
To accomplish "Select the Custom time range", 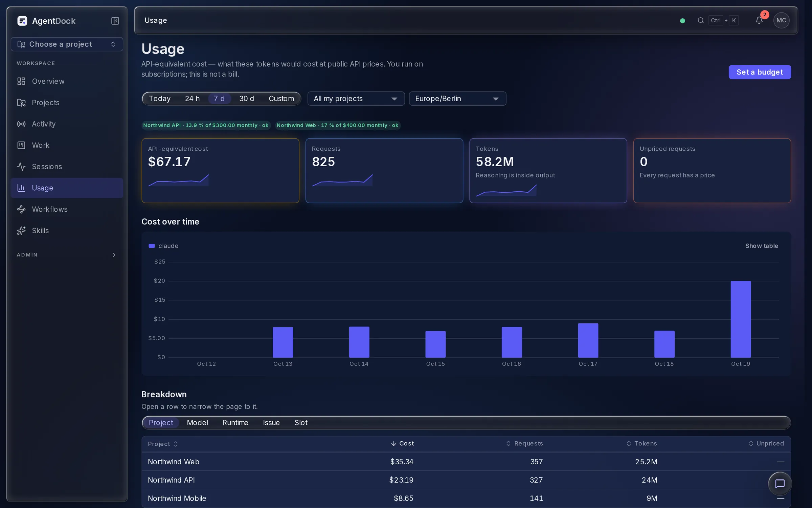I will tap(281, 99).
